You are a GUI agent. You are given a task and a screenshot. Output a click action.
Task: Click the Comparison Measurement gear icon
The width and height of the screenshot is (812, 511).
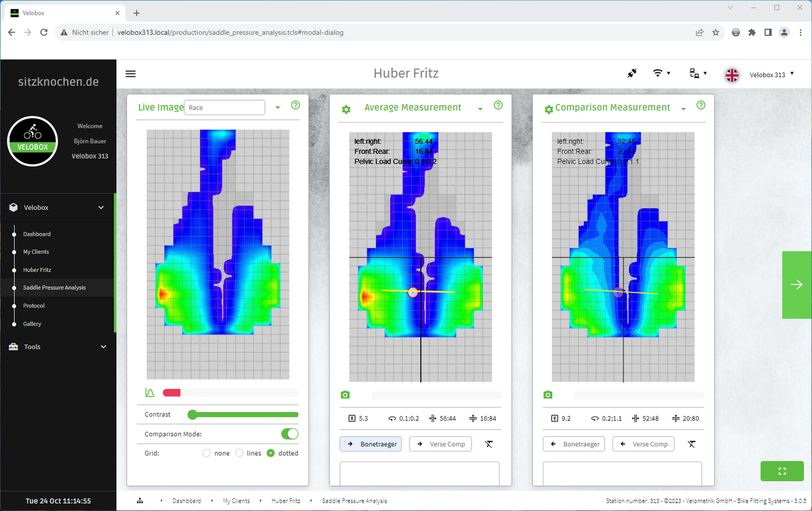click(548, 110)
